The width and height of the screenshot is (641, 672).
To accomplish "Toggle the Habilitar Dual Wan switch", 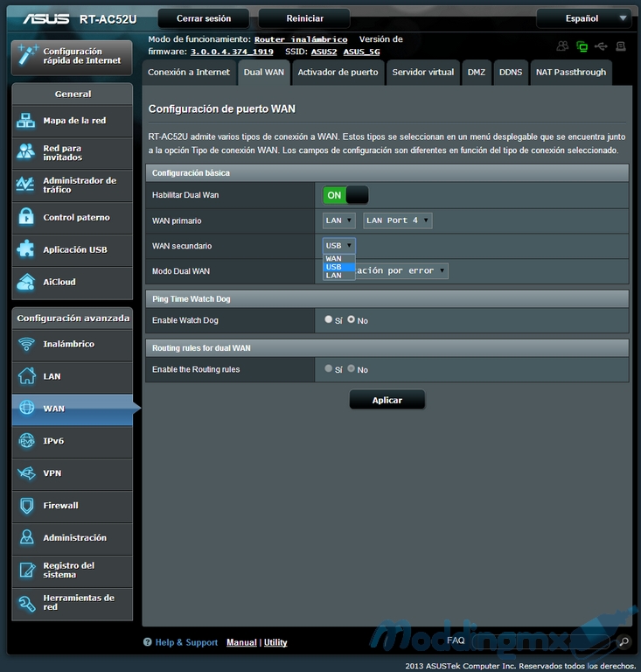I will (345, 195).
